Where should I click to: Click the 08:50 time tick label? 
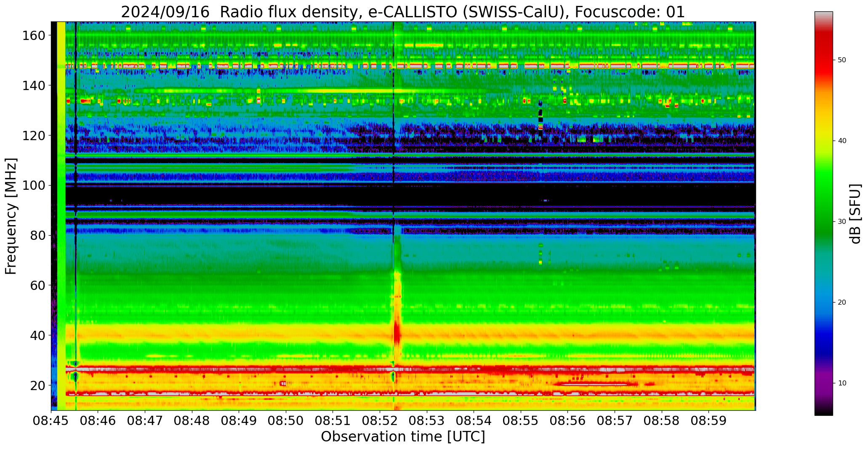pos(286,421)
